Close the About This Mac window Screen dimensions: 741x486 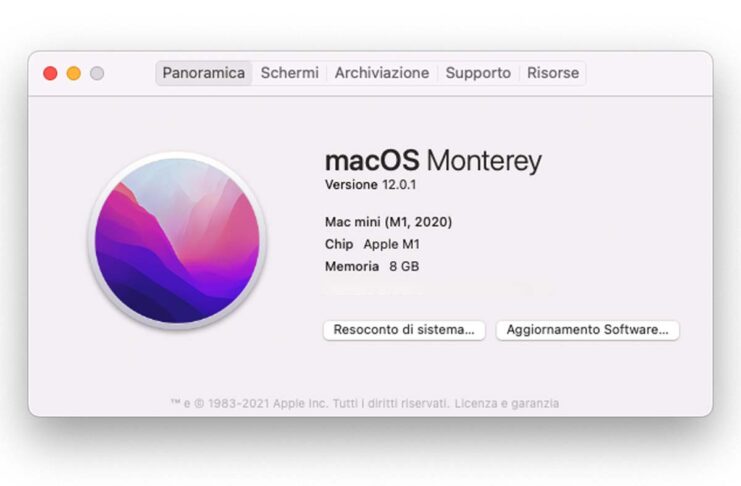point(50,73)
